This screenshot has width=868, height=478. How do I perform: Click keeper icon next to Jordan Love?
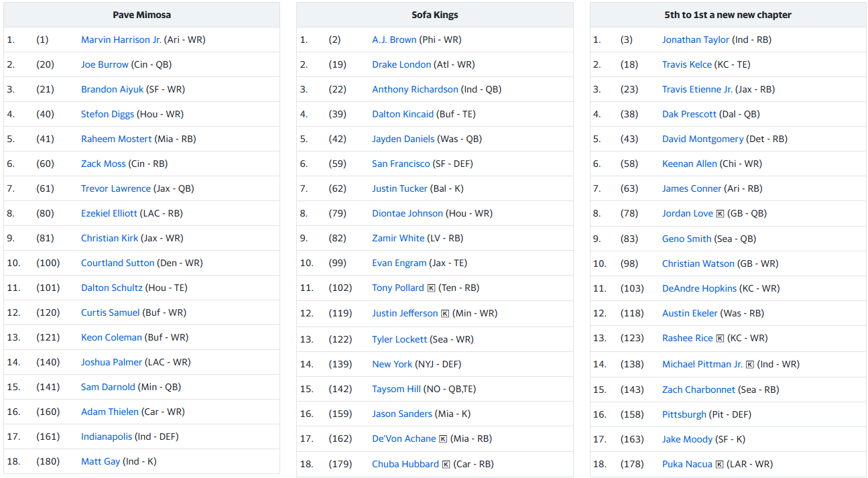tap(720, 214)
